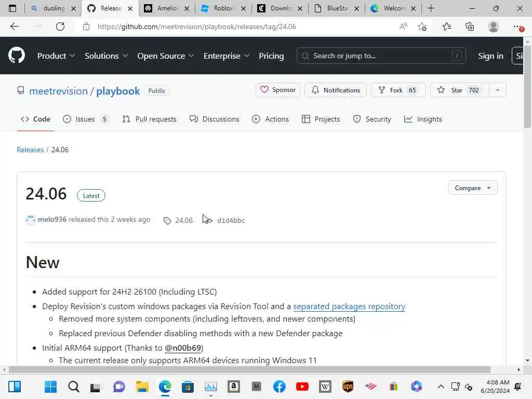The width and height of the screenshot is (532, 399).
Task: Open UPS app from taskbar
Action: point(348,387)
